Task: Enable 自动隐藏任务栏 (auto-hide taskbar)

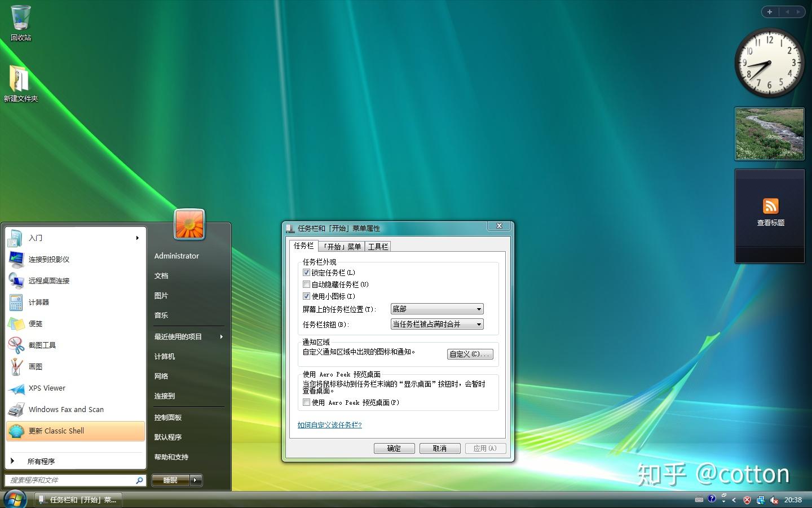Action: (306, 284)
